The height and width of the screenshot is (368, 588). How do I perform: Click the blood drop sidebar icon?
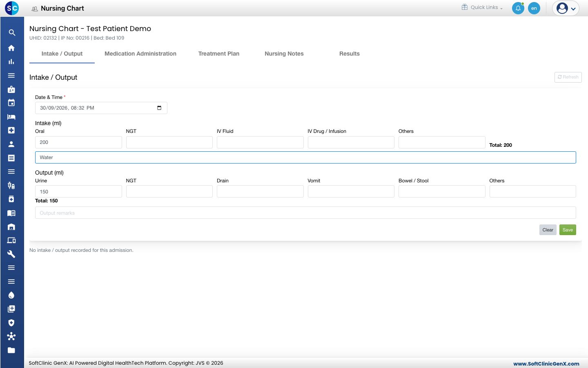(x=11, y=295)
